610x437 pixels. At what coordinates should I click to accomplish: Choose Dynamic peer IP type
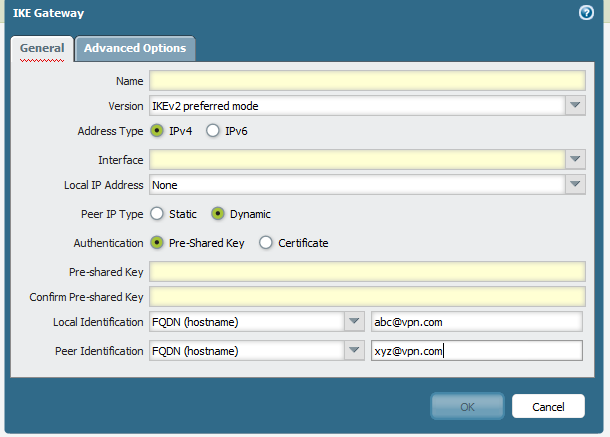[x=218, y=214]
